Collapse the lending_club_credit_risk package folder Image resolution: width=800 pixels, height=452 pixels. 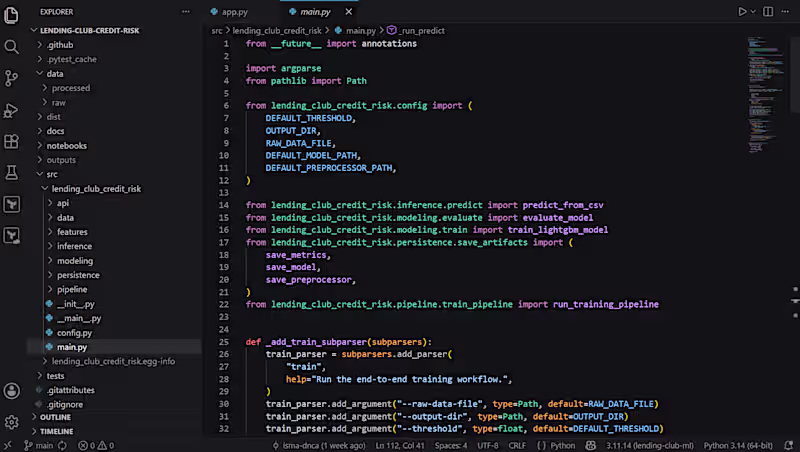[x=96, y=189]
